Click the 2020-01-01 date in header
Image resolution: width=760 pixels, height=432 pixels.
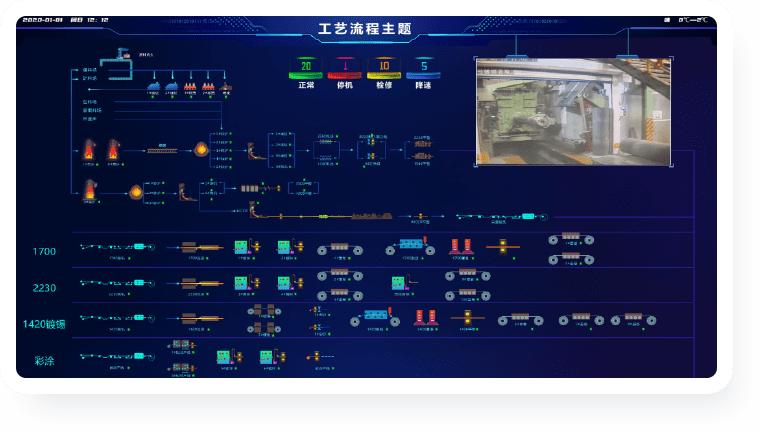[43, 20]
